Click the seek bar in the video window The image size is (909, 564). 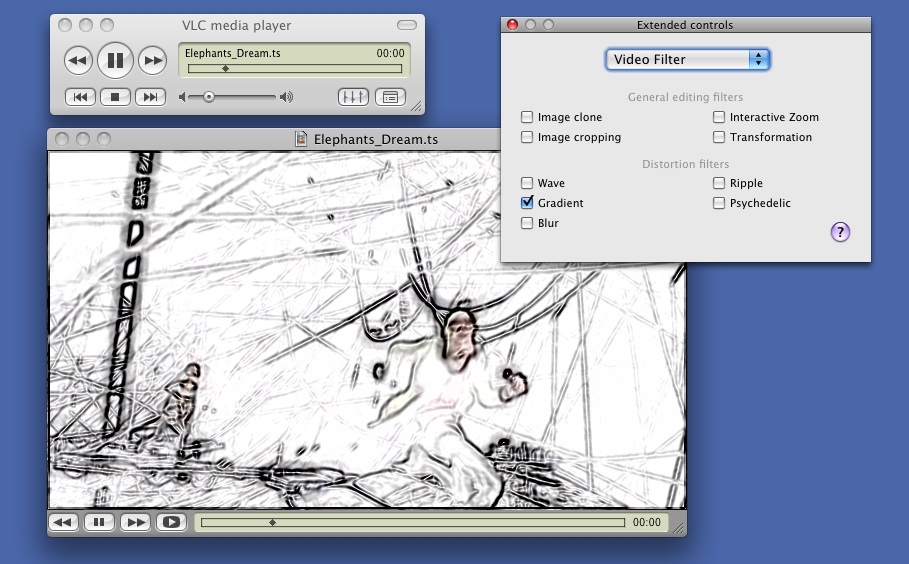pyautogui.click(x=412, y=522)
